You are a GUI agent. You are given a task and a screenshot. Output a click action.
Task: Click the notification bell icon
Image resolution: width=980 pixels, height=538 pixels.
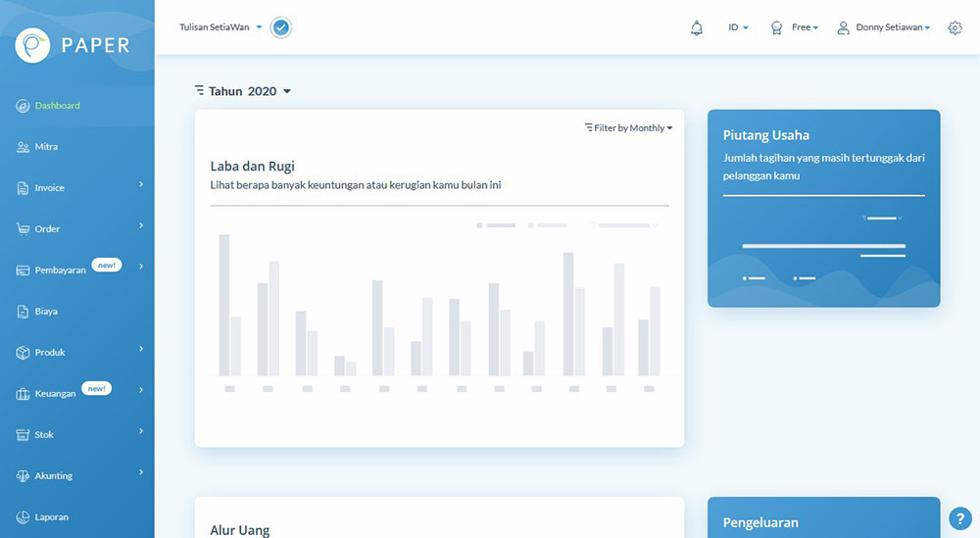(x=697, y=27)
